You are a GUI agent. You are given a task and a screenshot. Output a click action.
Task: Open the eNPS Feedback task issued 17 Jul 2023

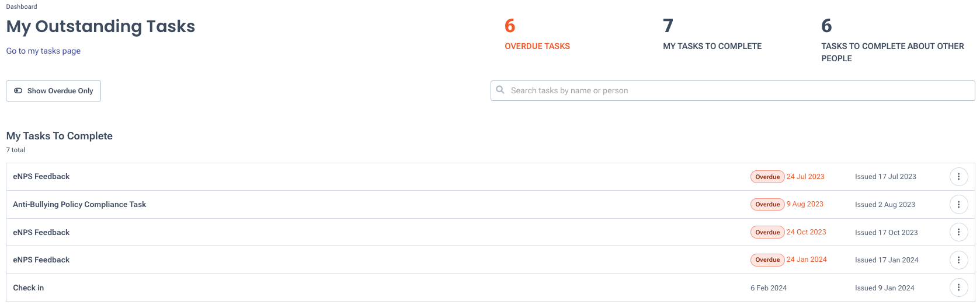point(490,177)
